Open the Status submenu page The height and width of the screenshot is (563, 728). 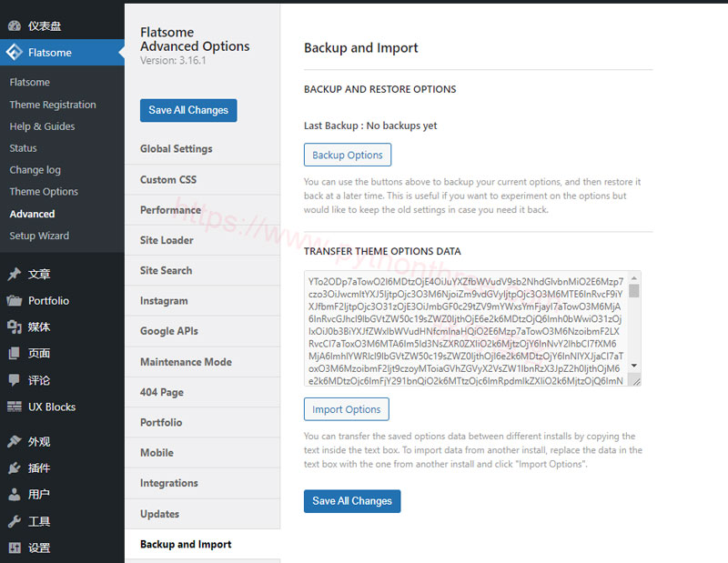click(x=24, y=148)
